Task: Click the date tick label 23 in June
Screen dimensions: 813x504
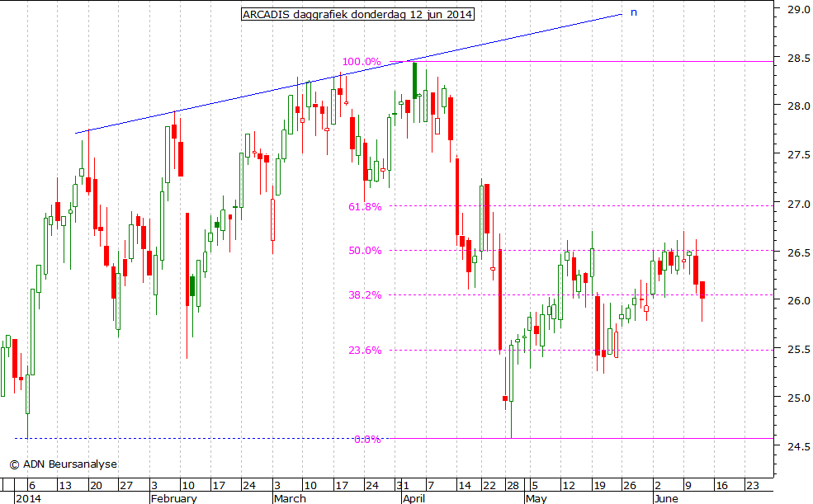Action: (752, 485)
